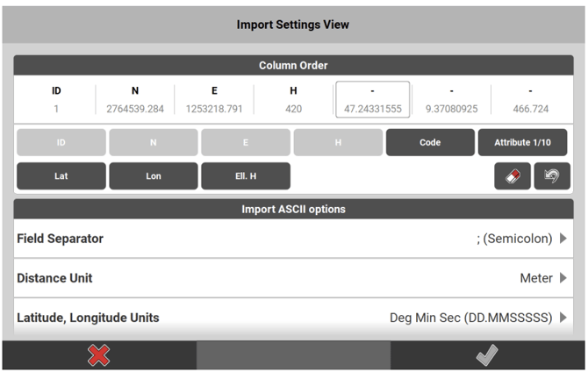Assign the Lon field button
The width and height of the screenshot is (588, 372).
(154, 176)
